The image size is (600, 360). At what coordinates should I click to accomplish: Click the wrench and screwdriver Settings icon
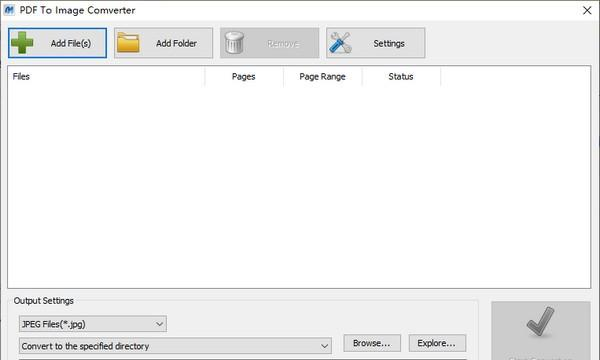[340, 42]
